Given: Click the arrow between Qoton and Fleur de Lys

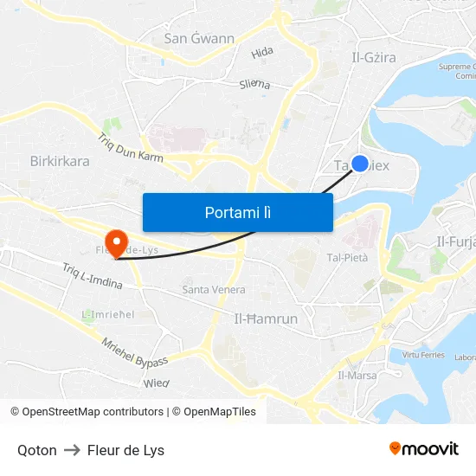Looking at the screenshot, I should pos(72,450).
